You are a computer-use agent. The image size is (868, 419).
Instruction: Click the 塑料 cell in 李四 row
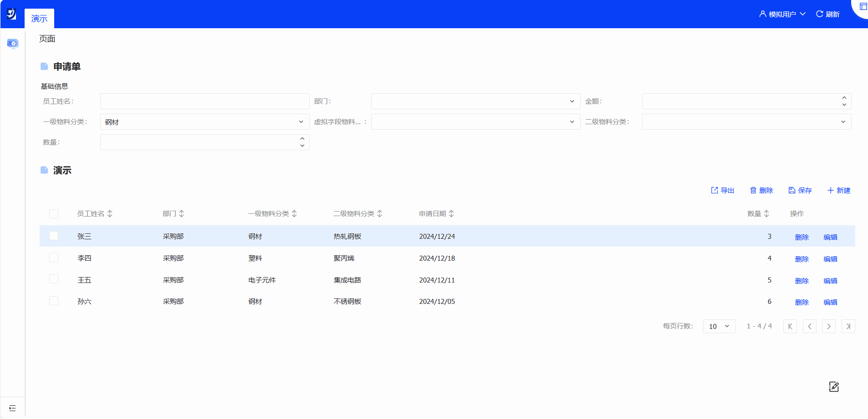pyautogui.click(x=255, y=258)
